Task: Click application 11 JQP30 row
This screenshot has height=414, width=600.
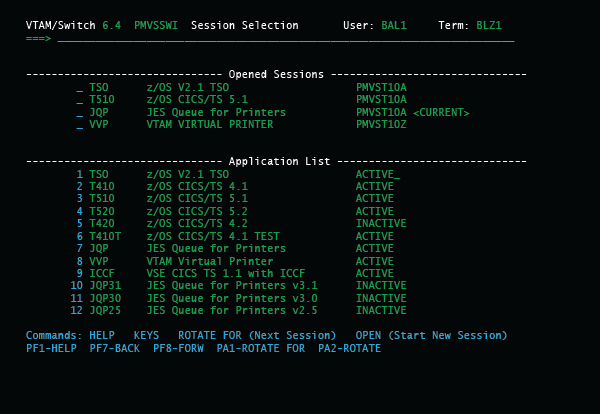Action: point(238,298)
